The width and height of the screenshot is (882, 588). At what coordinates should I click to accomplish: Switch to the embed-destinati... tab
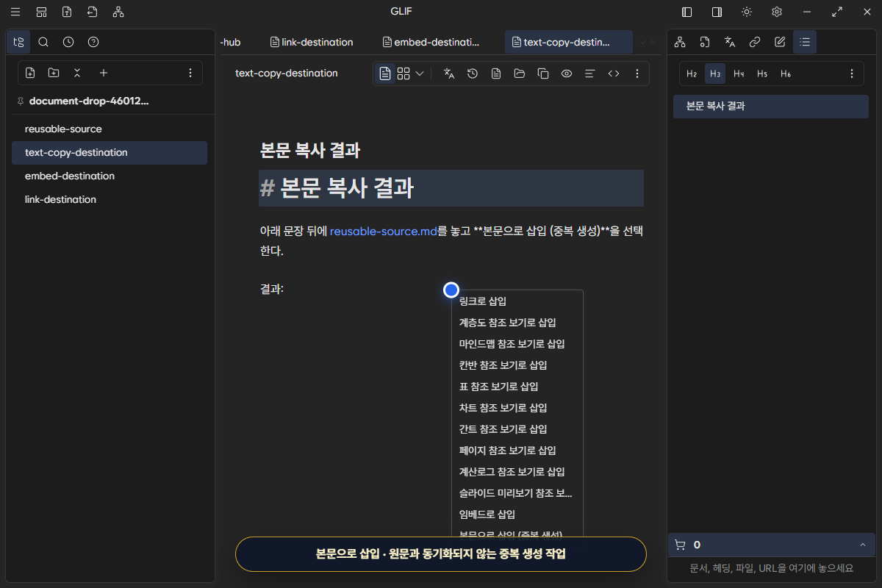pyautogui.click(x=431, y=42)
